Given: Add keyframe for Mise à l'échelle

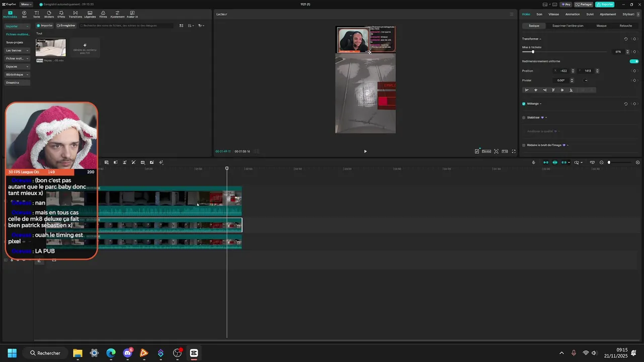Looking at the screenshot, I should [x=634, y=52].
